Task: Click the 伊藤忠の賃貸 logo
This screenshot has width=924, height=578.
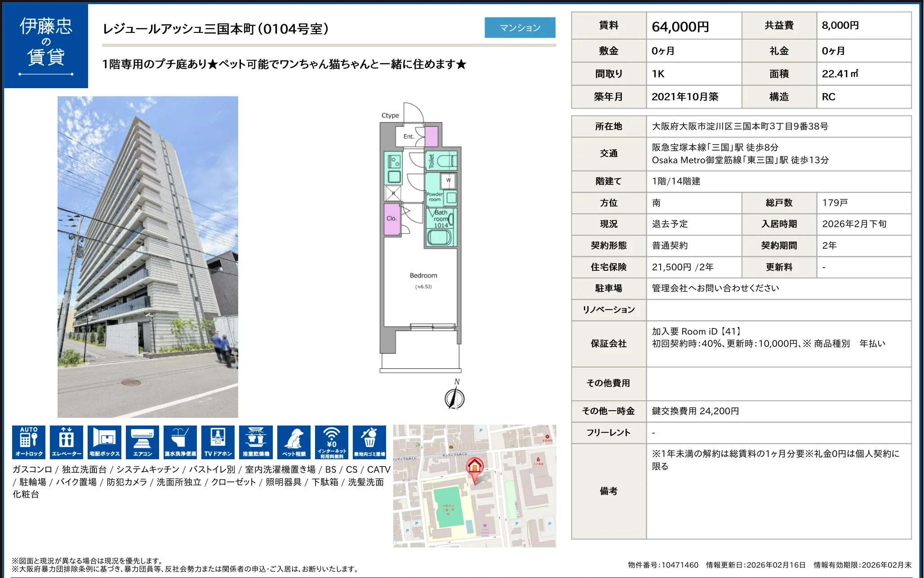Action: point(46,46)
